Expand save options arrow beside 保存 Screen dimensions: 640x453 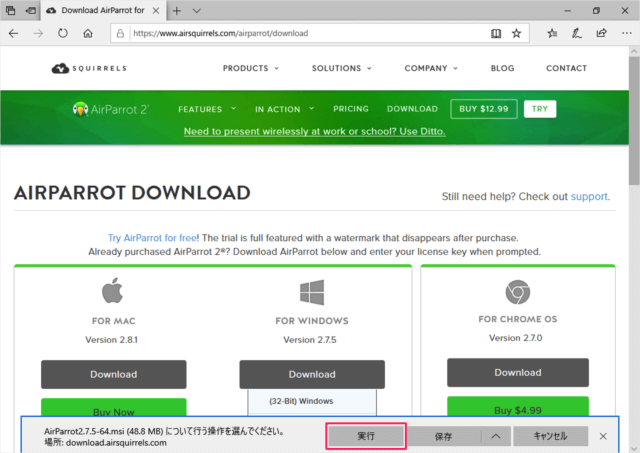pos(496,436)
